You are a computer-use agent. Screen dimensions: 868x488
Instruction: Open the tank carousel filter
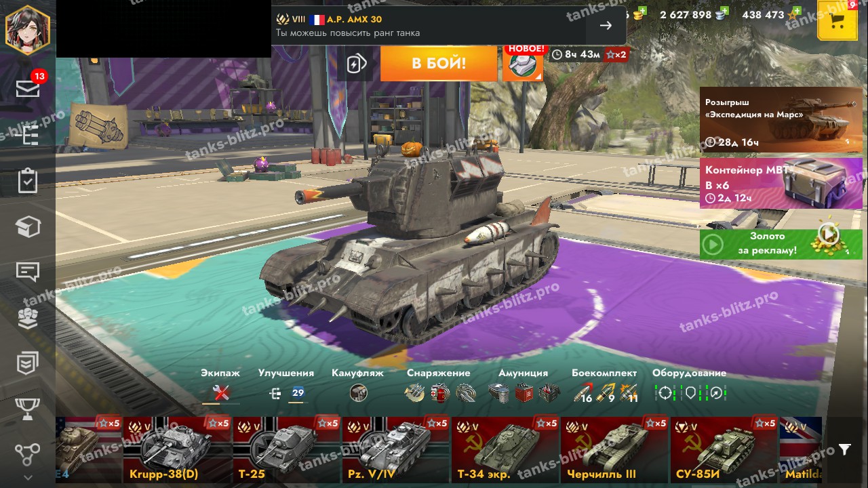[844, 449]
